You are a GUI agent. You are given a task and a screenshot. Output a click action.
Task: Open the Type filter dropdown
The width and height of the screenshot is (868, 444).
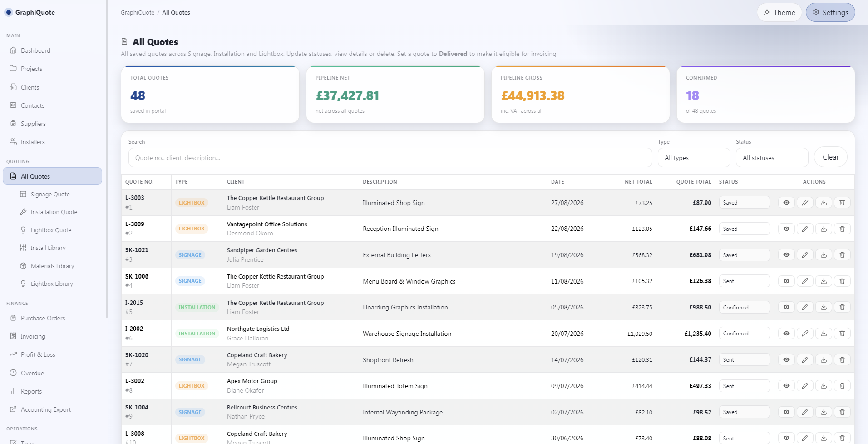pyautogui.click(x=694, y=158)
